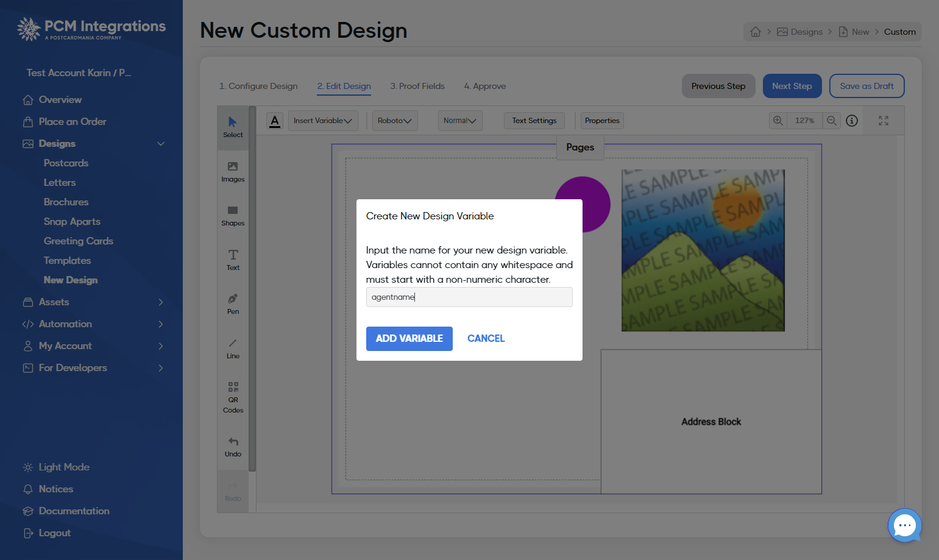Go to home via breadcrumb house icon

pyautogui.click(x=756, y=32)
